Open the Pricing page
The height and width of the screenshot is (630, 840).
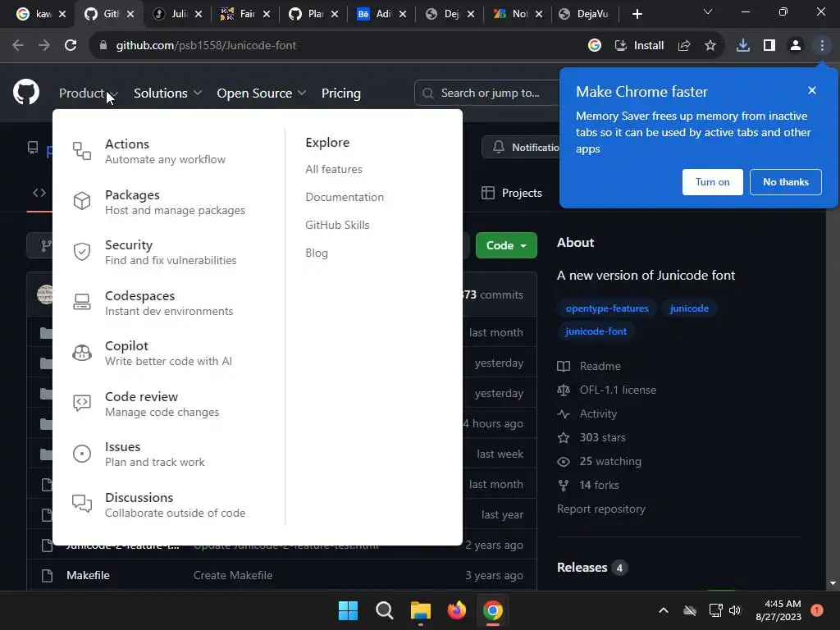(x=340, y=94)
